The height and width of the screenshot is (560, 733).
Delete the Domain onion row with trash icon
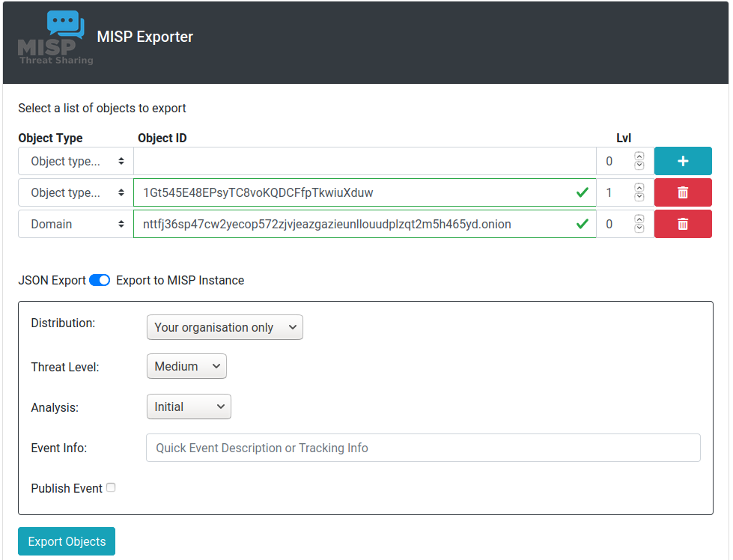pyautogui.click(x=682, y=224)
